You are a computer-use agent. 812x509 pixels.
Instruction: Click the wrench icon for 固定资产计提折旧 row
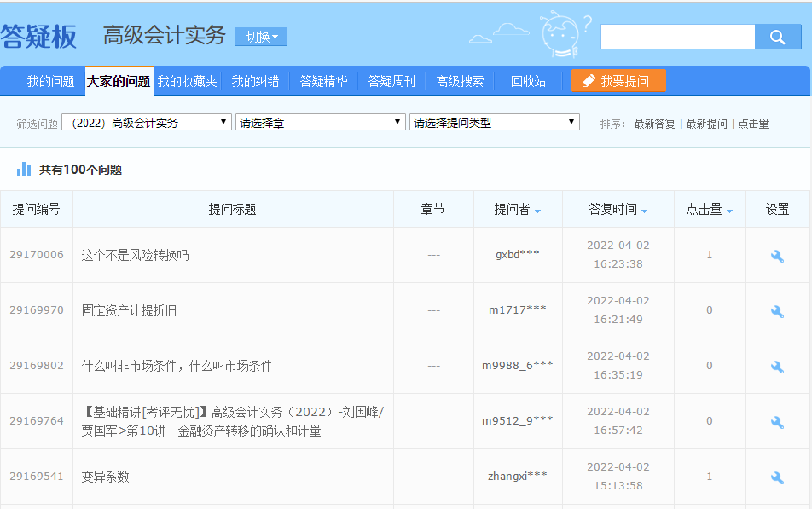(777, 309)
